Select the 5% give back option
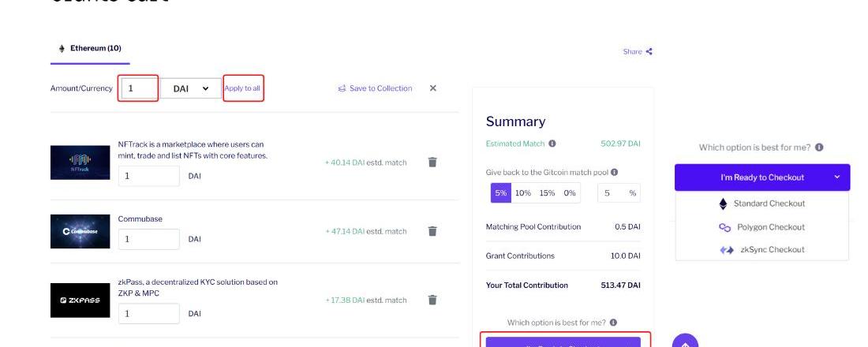The width and height of the screenshot is (868, 347). 500,192
